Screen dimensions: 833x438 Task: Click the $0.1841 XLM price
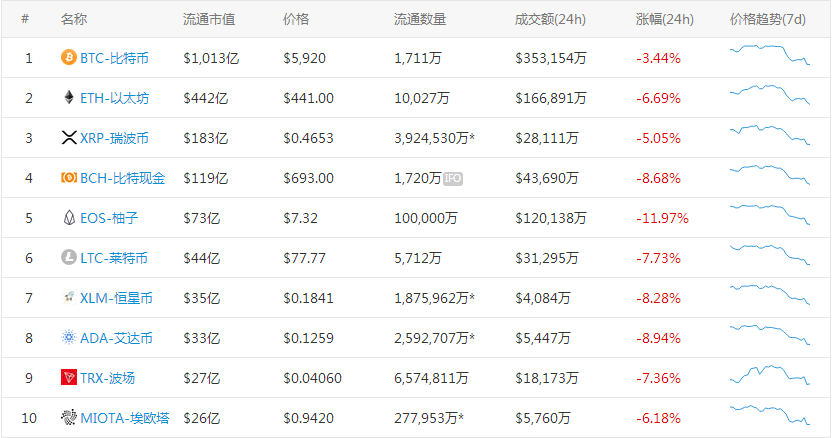pyautogui.click(x=308, y=298)
